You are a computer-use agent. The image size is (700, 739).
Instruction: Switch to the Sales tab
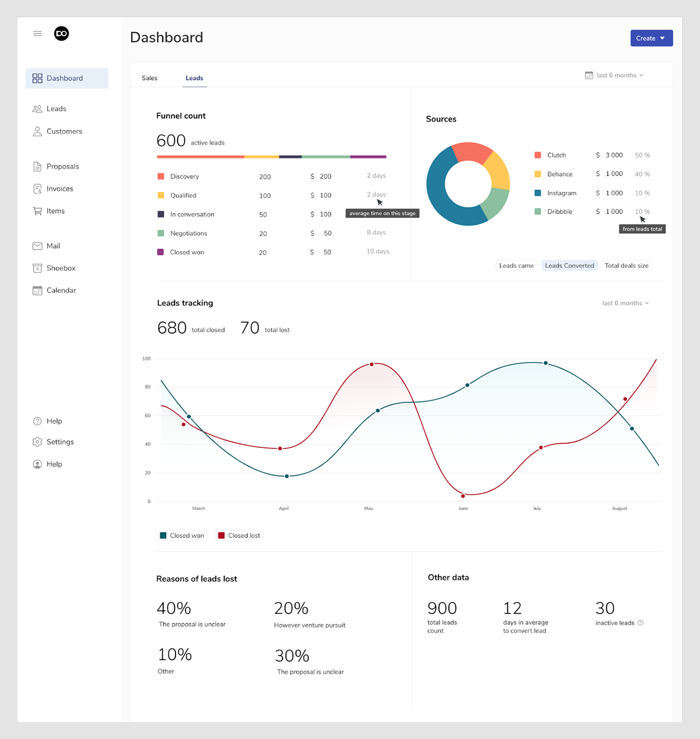(149, 78)
